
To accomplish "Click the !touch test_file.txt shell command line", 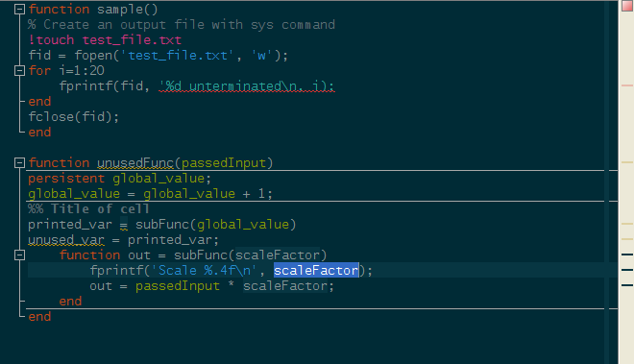I will click(105, 40).
